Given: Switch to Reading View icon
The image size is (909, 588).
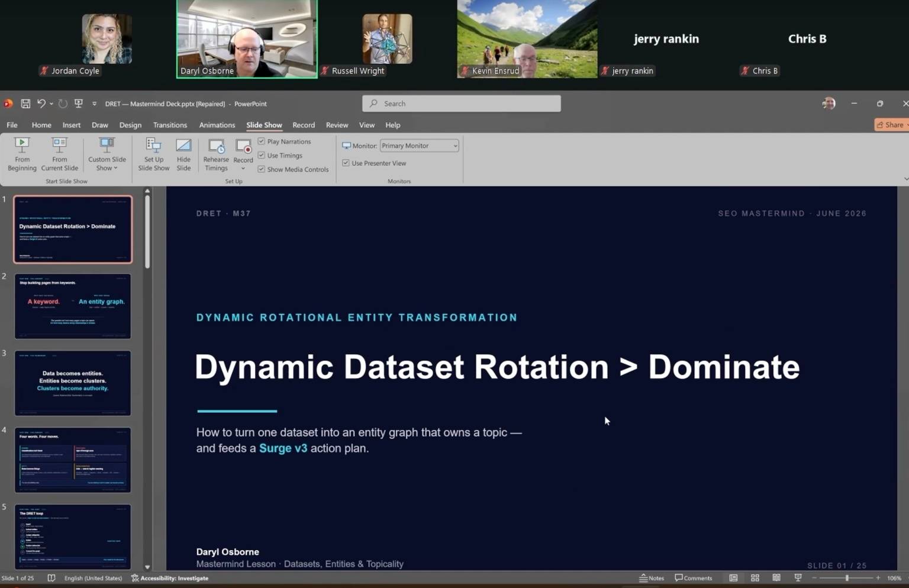Looking at the screenshot, I should [776, 578].
